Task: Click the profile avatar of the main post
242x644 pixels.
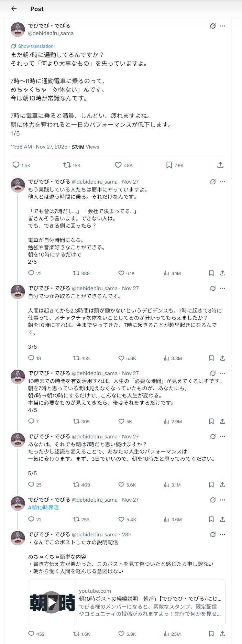Action: (18, 30)
